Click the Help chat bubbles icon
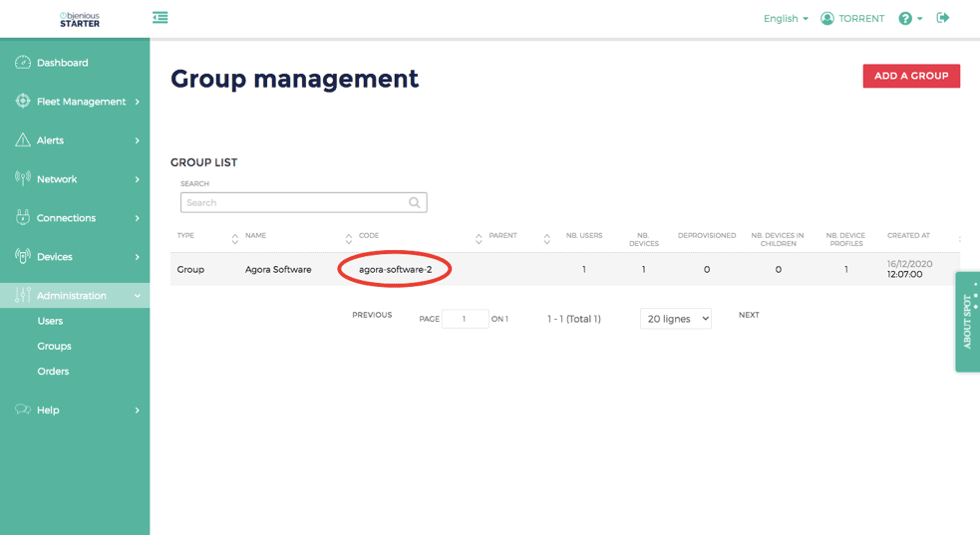 tap(23, 409)
